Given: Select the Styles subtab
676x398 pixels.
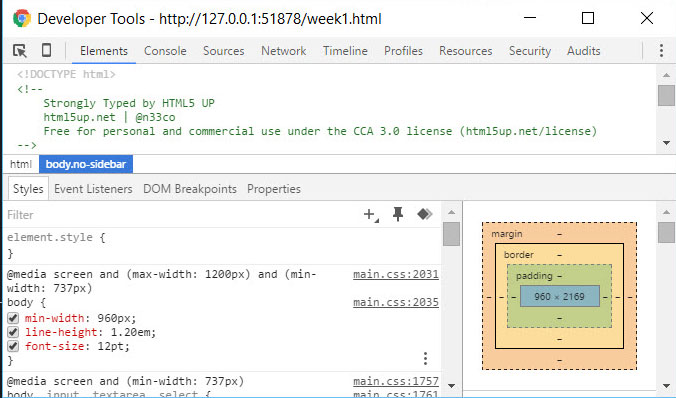Looking at the screenshot, I should click(x=28, y=189).
